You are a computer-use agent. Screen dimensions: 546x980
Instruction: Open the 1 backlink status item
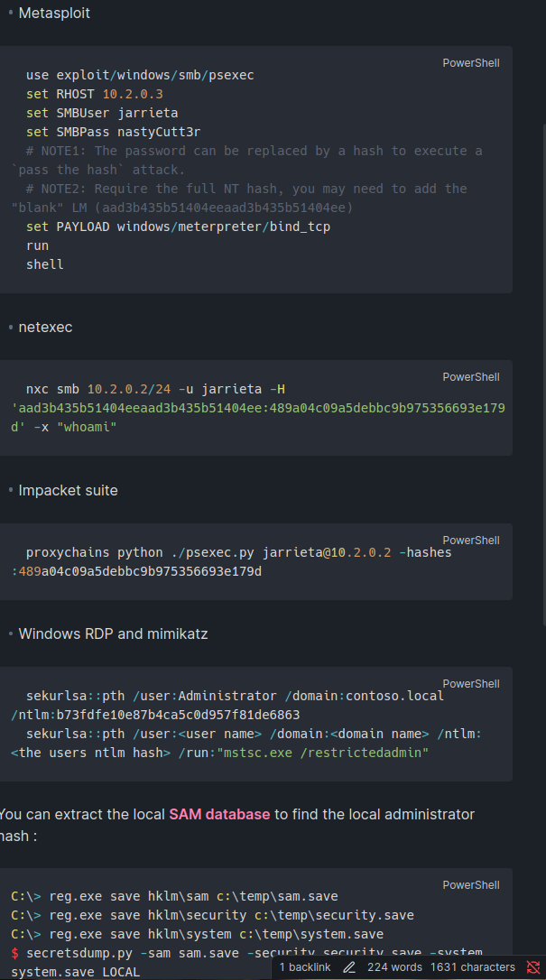(x=305, y=967)
